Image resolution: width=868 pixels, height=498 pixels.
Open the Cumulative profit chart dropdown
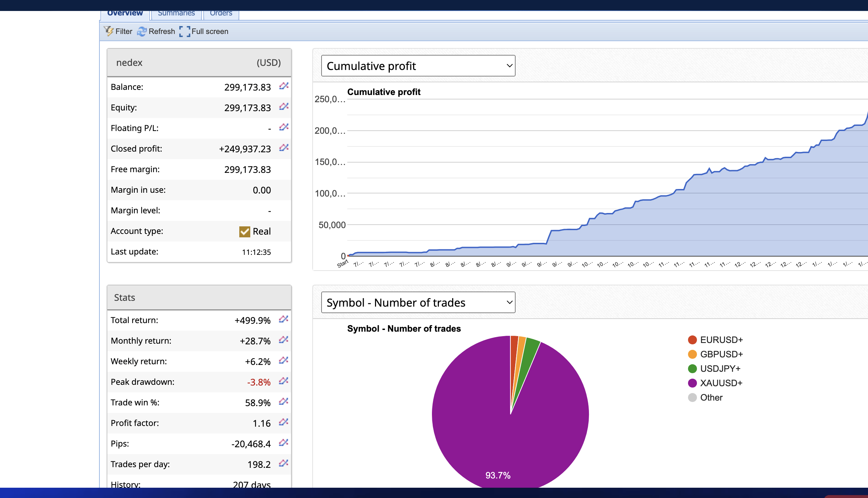pos(418,66)
